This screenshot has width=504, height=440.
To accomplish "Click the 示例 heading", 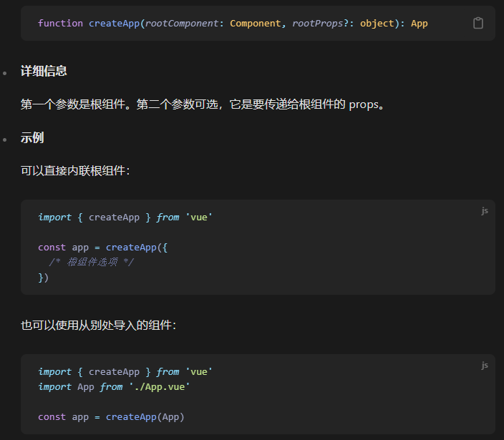I will [32, 137].
